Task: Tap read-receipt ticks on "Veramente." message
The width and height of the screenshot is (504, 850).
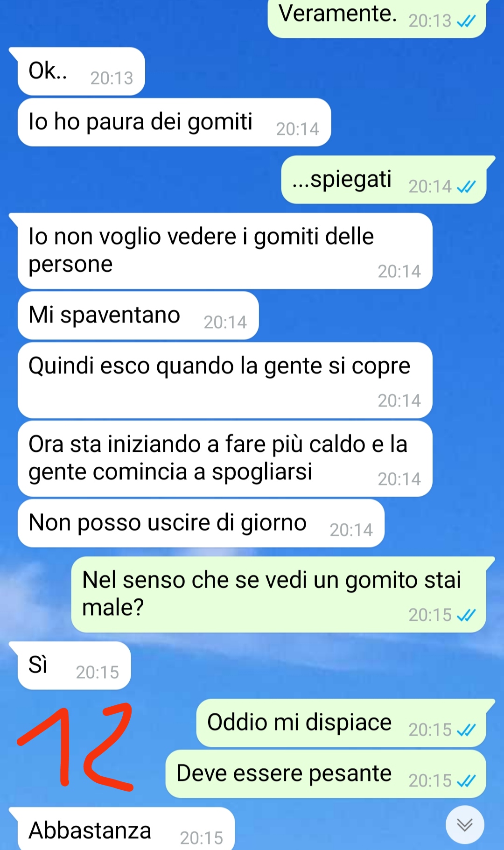Action: [466, 21]
